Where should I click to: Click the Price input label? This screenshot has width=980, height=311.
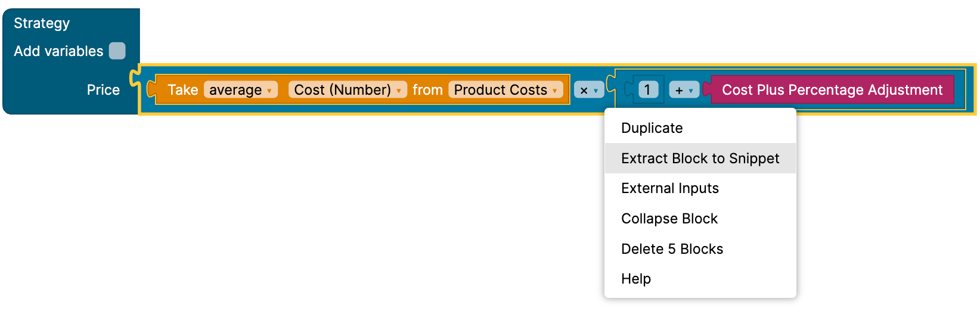coord(103,90)
